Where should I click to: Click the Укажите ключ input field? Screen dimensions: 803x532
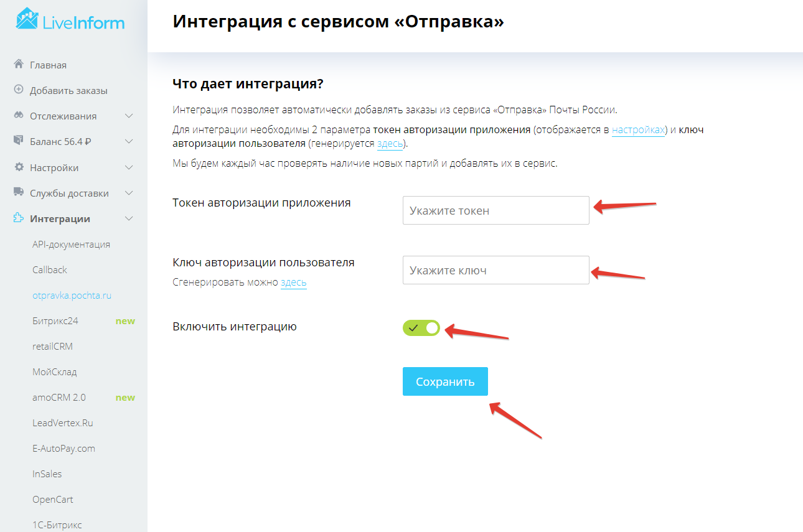496,270
